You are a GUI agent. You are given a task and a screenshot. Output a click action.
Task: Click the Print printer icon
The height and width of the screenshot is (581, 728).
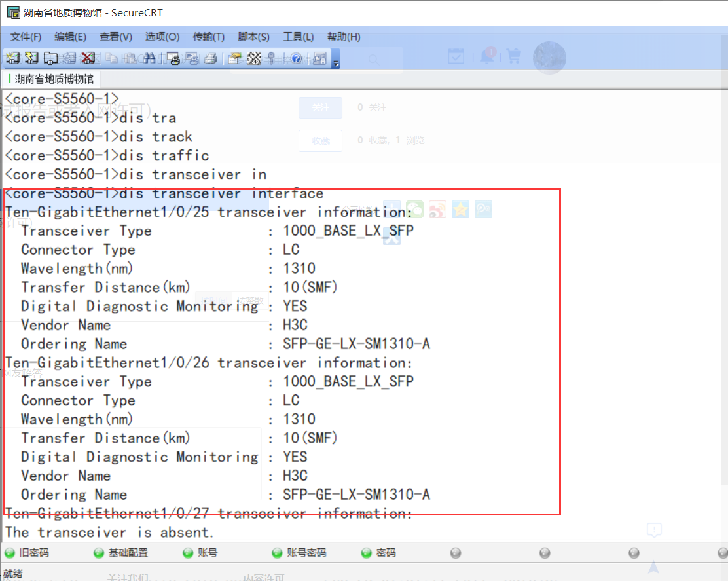click(211, 58)
